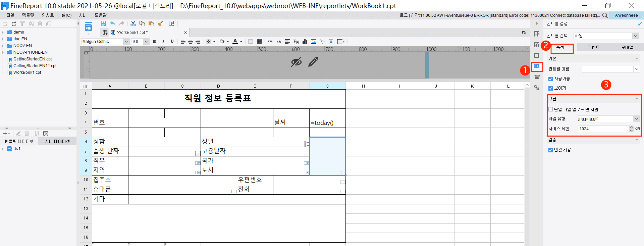This screenshot has width=644, height=246.
Task: Enable 단일 파일 업로드 만 지원 checkbox
Action: pyautogui.click(x=550, y=109)
